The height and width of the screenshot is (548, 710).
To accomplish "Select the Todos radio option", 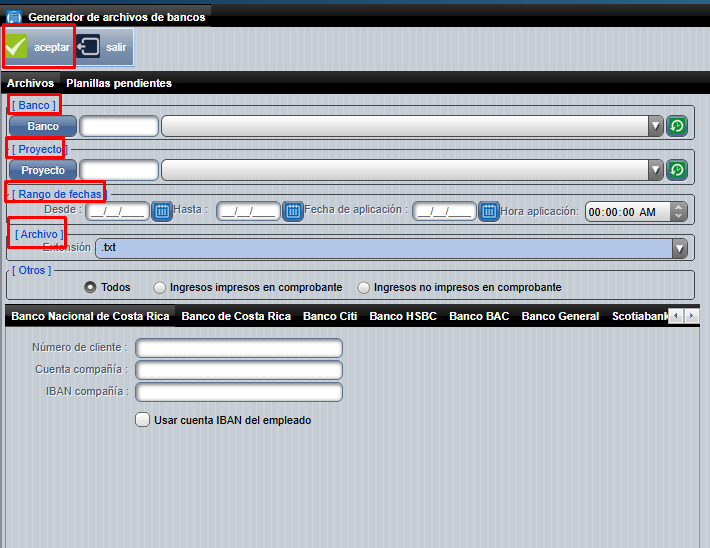I will tap(91, 287).
